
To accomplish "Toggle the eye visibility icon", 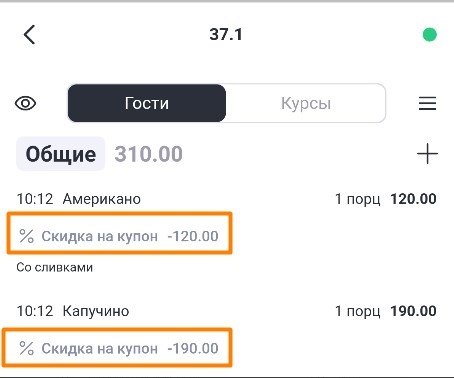I will tap(26, 103).
